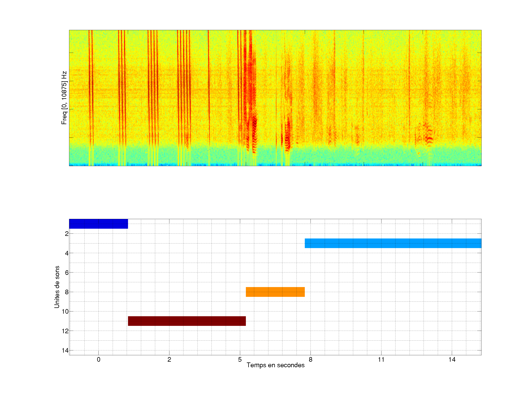
Task: Click the dark red bar at unit 11
Action: point(187,321)
